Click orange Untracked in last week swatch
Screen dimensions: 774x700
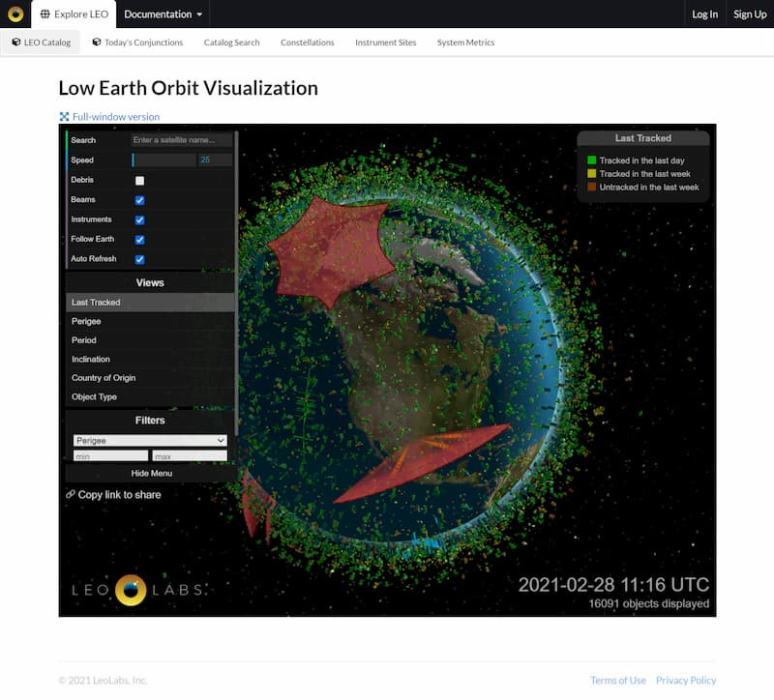click(591, 187)
